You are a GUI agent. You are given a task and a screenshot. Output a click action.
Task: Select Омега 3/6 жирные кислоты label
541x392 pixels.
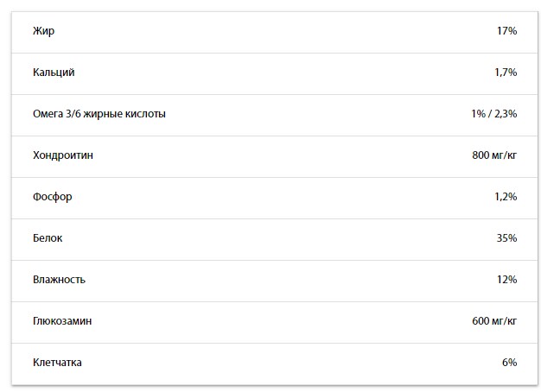(99, 114)
